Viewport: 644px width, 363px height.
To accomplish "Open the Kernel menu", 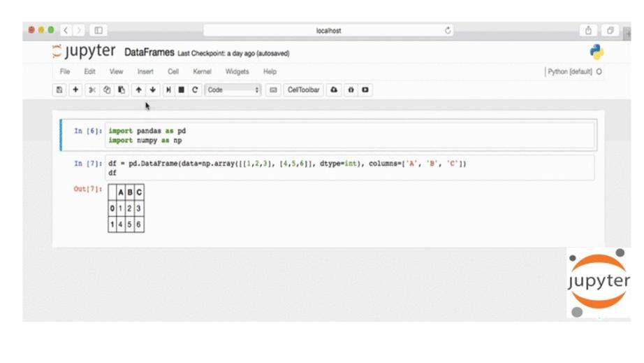I will [202, 71].
